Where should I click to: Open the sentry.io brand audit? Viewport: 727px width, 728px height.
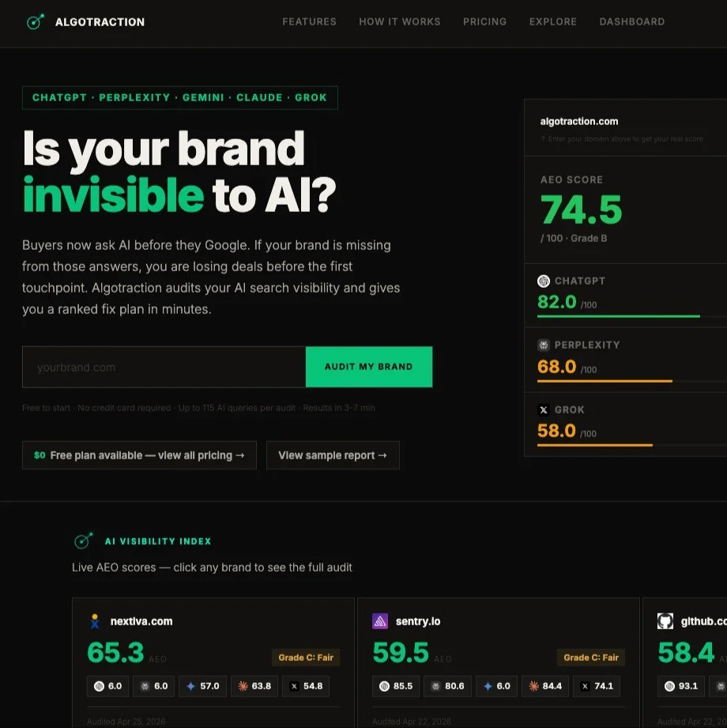click(418, 621)
